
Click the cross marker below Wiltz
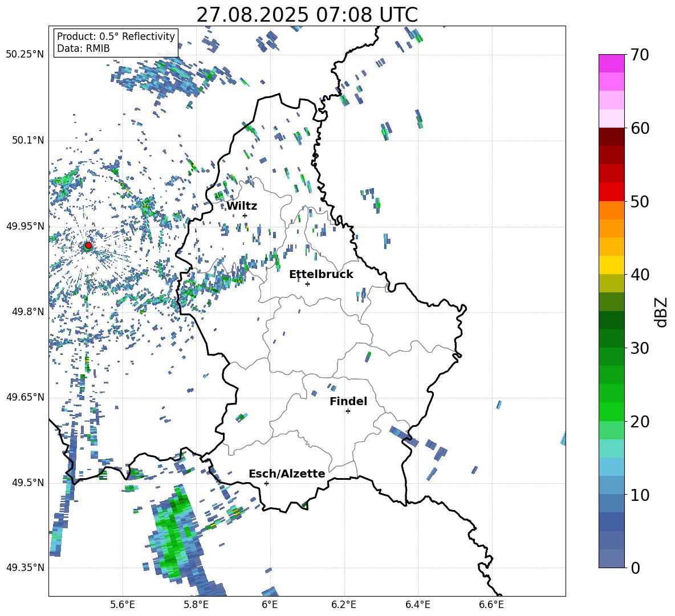tap(245, 215)
